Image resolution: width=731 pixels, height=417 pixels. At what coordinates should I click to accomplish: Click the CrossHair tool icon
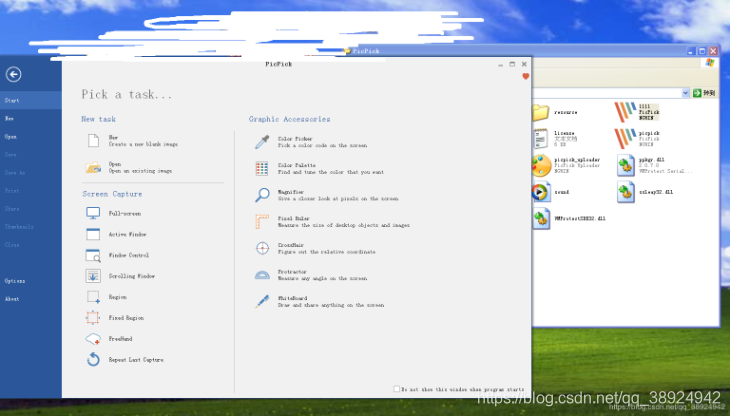(x=262, y=248)
